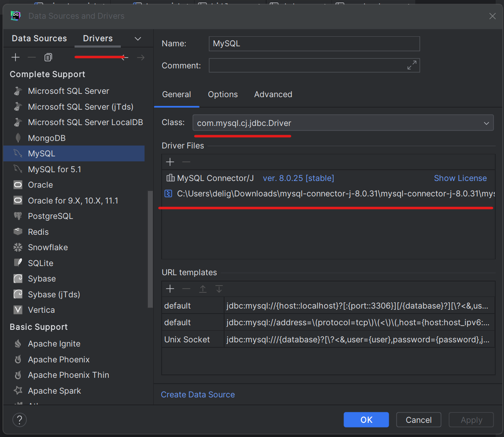Open the tabs chevron dropdown beside Drivers

point(138,38)
